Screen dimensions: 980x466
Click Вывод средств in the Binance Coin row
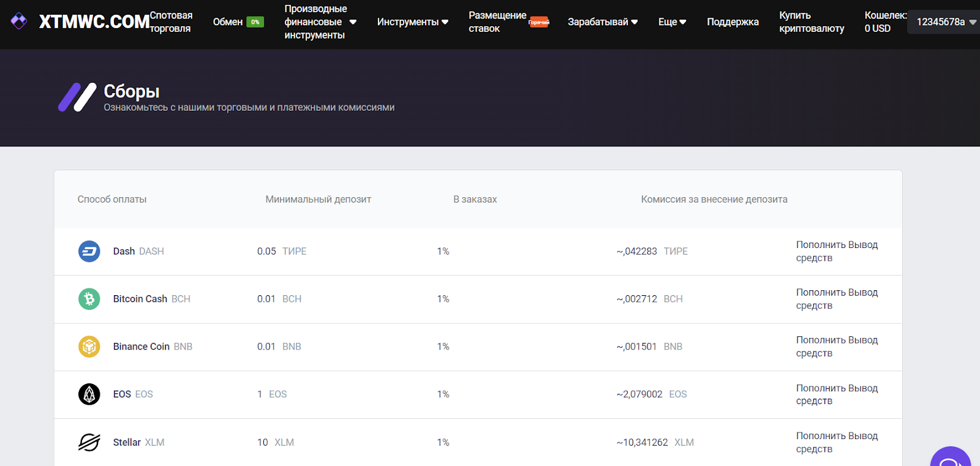[x=837, y=347]
